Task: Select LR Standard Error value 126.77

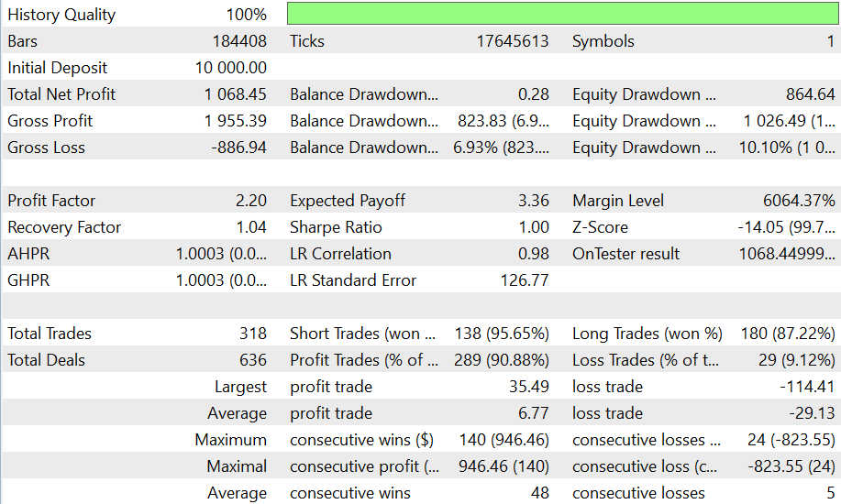Action: point(525,280)
